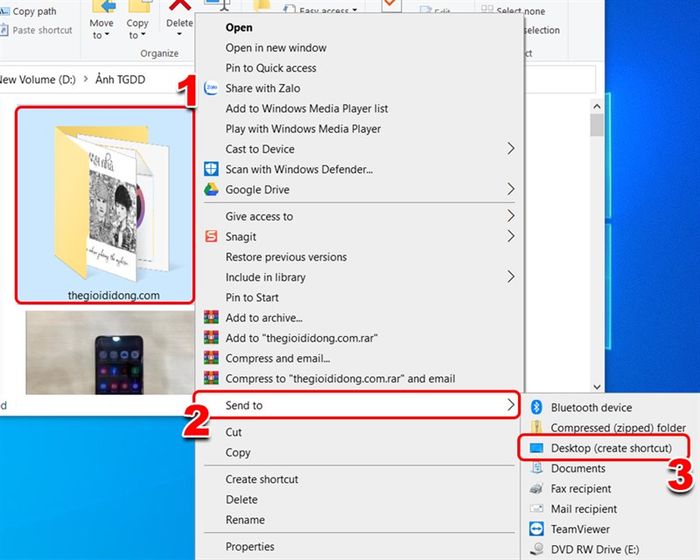Select the phone photo thumbnail
The image size is (700, 560).
click(x=110, y=353)
